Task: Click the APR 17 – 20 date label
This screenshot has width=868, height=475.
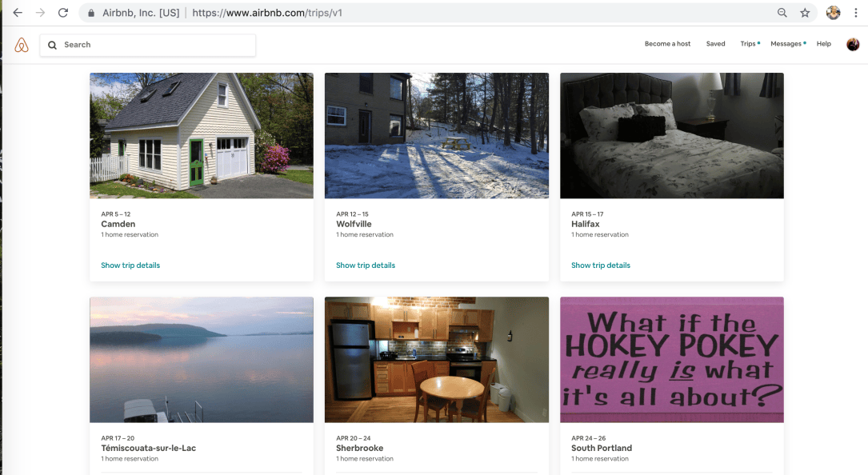Action: pyautogui.click(x=118, y=438)
